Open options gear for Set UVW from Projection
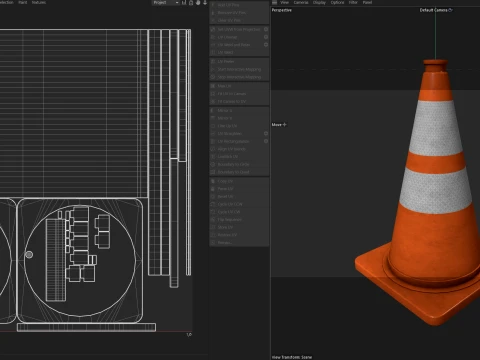This screenshot has width=480, height=360. point(266,29)
